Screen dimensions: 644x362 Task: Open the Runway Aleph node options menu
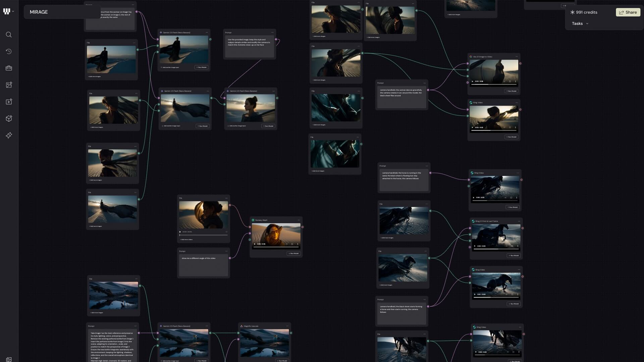point(299,220)
